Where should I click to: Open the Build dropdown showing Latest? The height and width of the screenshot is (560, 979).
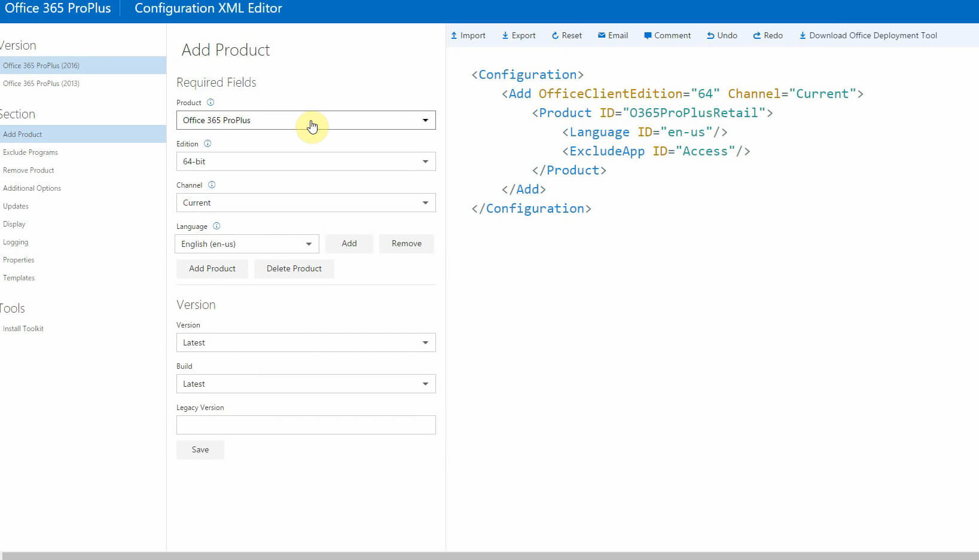point(306,384)
